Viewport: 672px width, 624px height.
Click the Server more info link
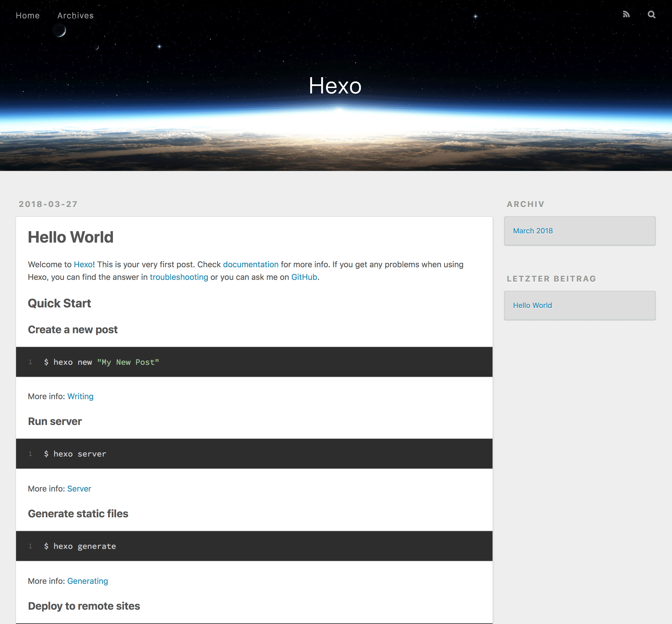click(79, 489)
